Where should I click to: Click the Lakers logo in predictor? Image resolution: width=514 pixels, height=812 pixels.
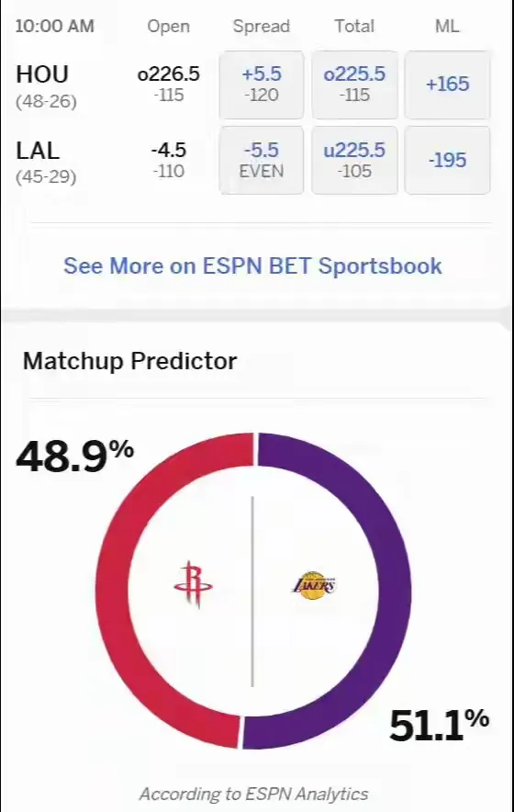click(314, 585)
